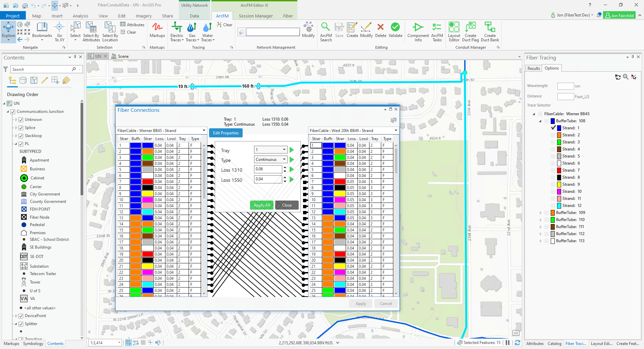
Task: Open ArcFM Search
Action: tap(326, 32)
